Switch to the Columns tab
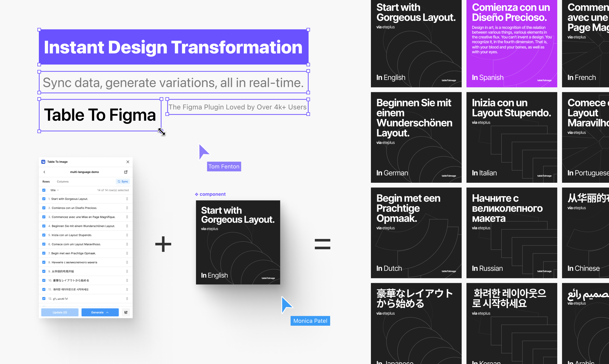This screenshot has height=364, width=609. pos(63,182)
